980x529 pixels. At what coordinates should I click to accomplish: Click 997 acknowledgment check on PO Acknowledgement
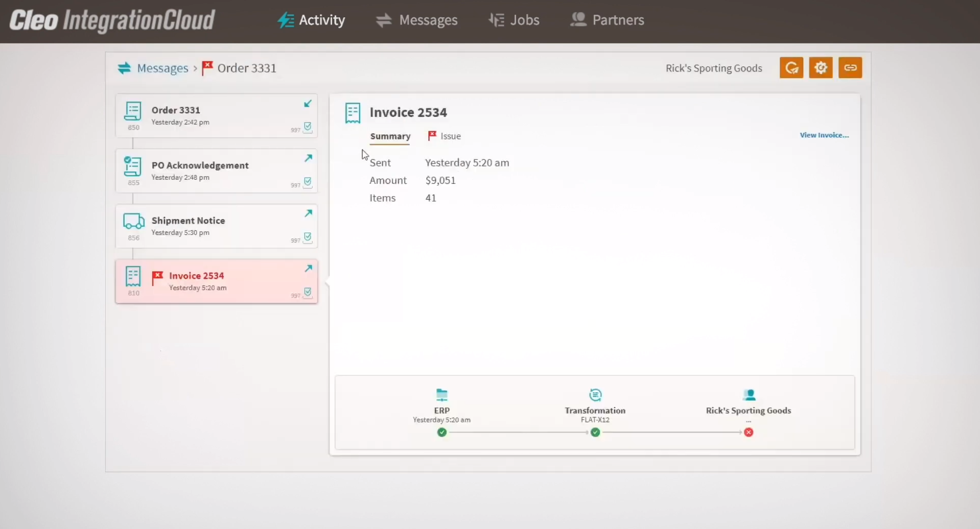(308, 182)
